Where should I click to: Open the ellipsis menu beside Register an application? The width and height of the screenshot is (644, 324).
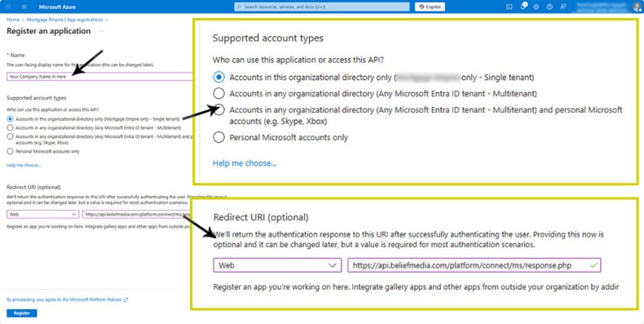point(101,31)
